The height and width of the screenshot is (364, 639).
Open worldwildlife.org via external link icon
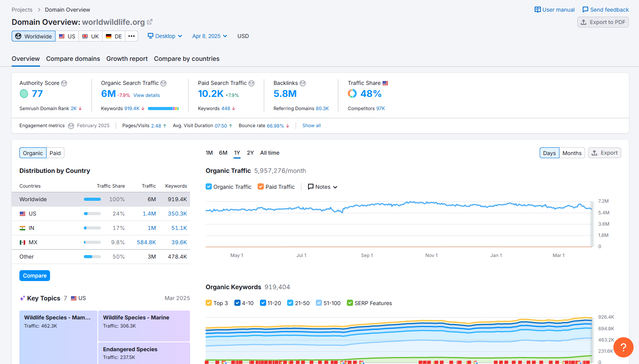[150, 22]
